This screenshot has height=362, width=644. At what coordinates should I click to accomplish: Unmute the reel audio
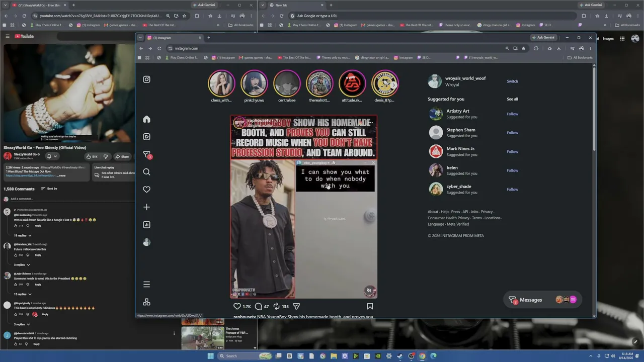pos(369,291)
